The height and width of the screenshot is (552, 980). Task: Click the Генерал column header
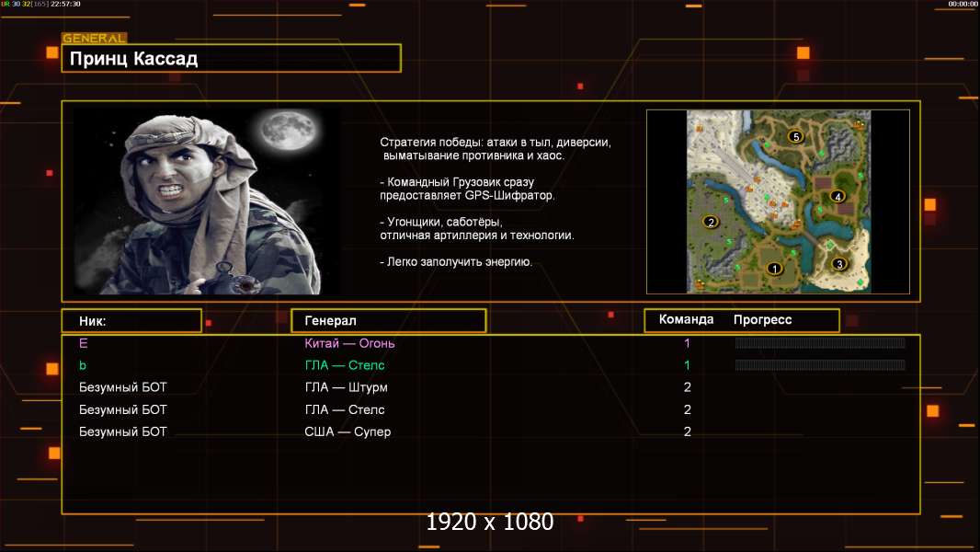coord(388,321)
